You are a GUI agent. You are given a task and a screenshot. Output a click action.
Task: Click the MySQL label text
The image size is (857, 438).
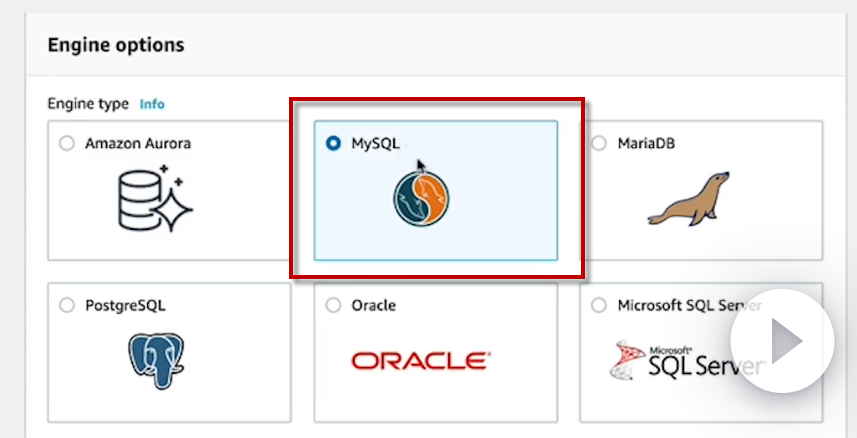tap(375, 144)
